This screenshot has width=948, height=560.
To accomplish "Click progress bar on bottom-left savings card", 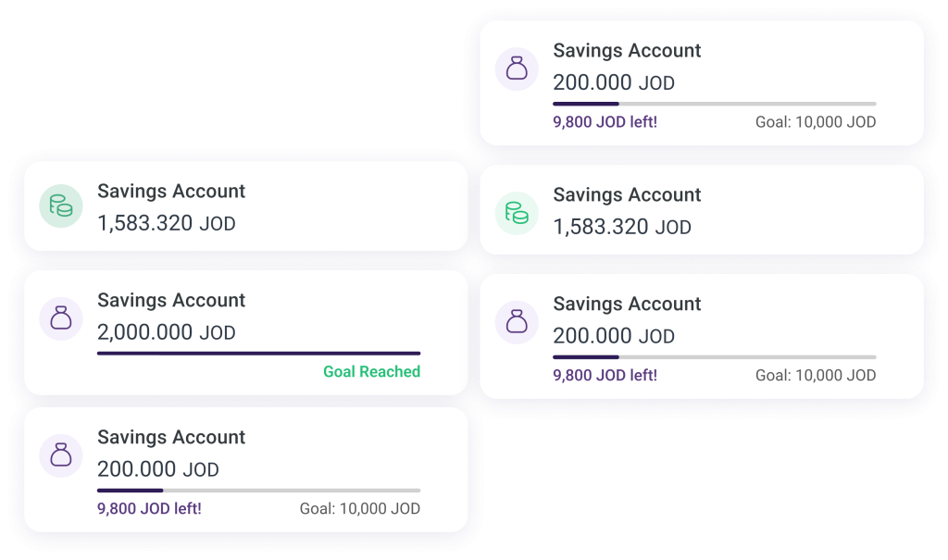I will tap(258, 491).
